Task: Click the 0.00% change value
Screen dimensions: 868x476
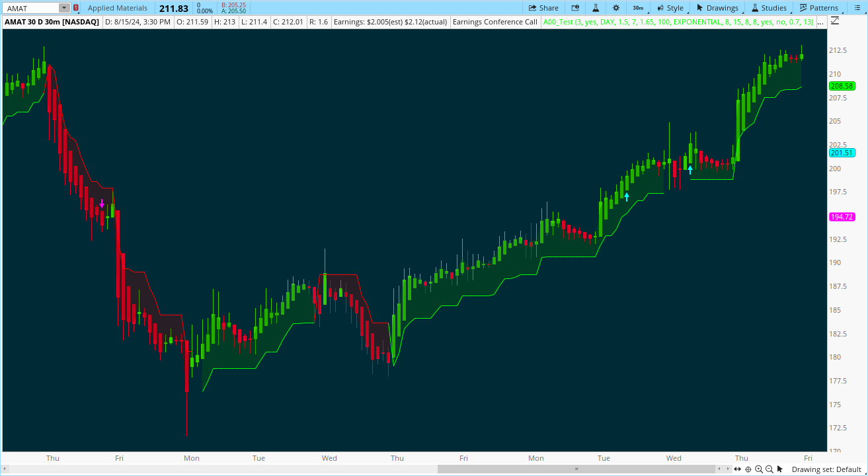Action: (x=205, y=11)
